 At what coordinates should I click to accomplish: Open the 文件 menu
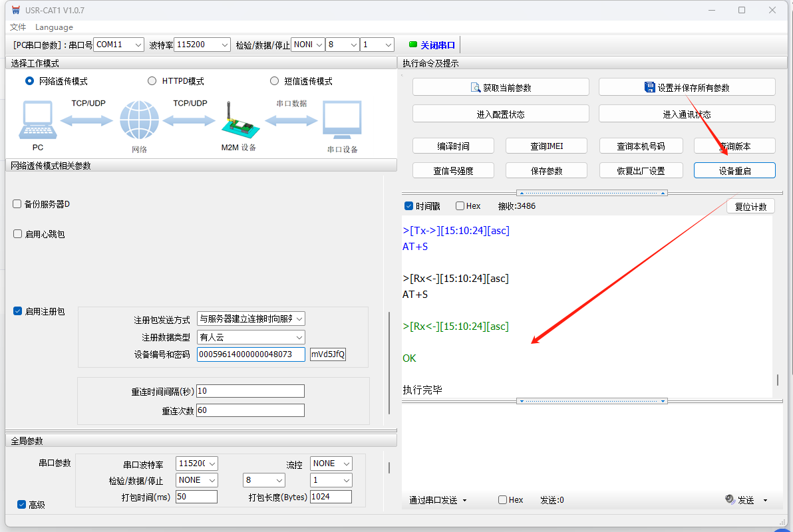[18, 27]
